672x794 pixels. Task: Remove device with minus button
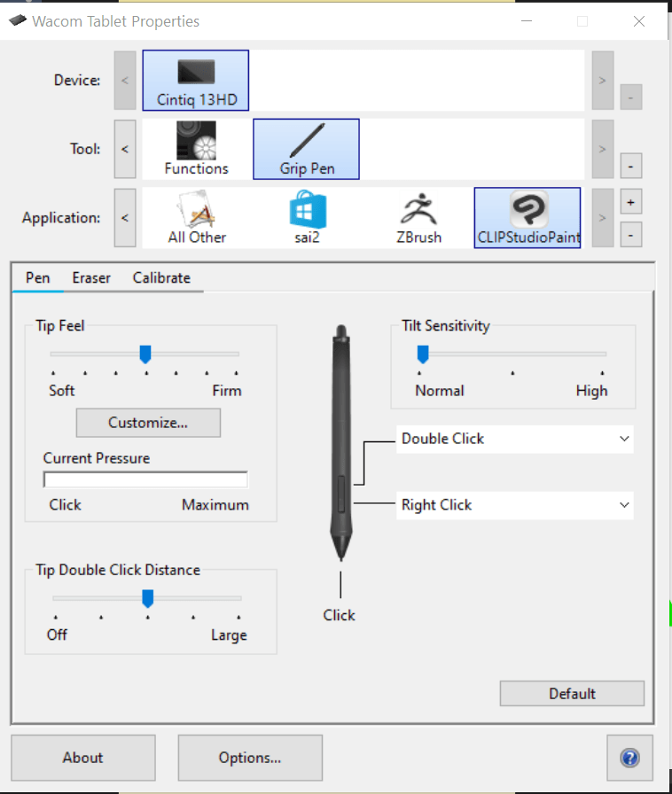pos(631,97)
